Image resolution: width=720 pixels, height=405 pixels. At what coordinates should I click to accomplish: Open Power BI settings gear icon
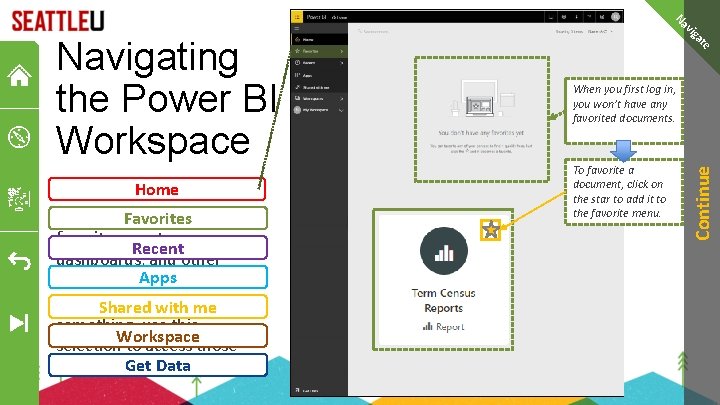coord(564,17)
